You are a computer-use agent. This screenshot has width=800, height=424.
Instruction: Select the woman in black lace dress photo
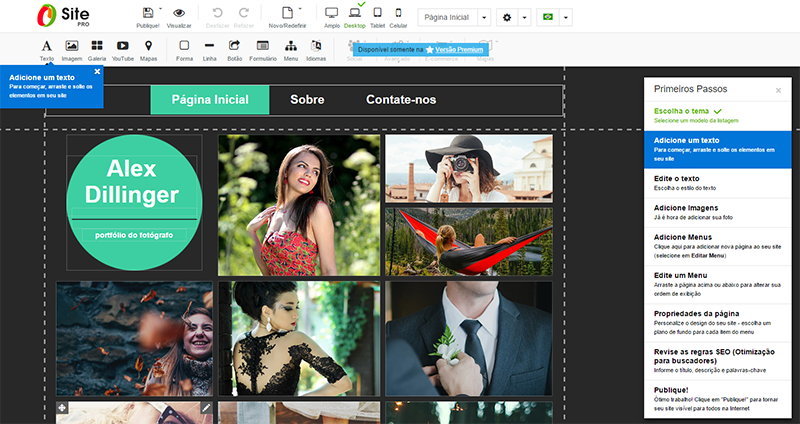click(299, 339)
